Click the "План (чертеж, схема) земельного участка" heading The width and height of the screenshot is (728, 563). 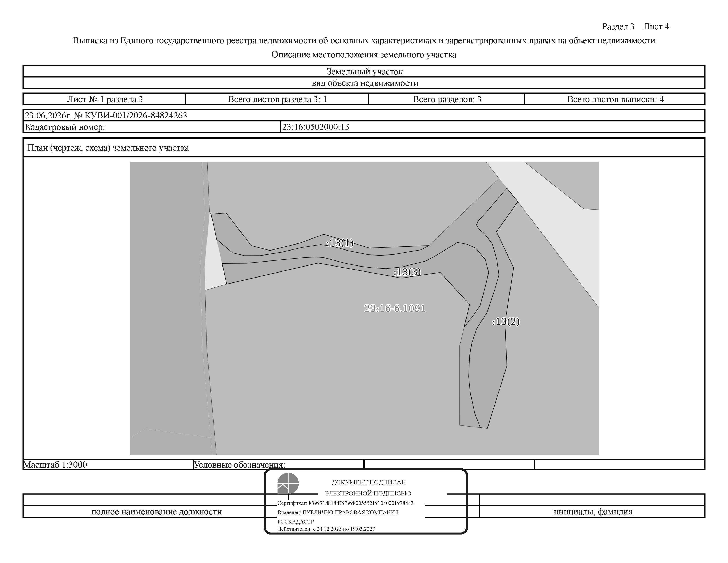pyautogui.click(x=108, y=148)
